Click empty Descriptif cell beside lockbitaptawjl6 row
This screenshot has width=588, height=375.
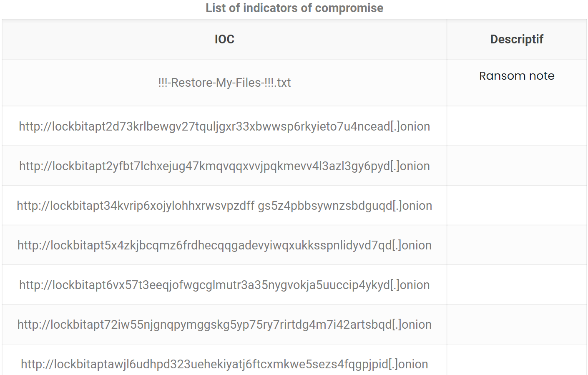pyautogui.click(x=517, y=360)
